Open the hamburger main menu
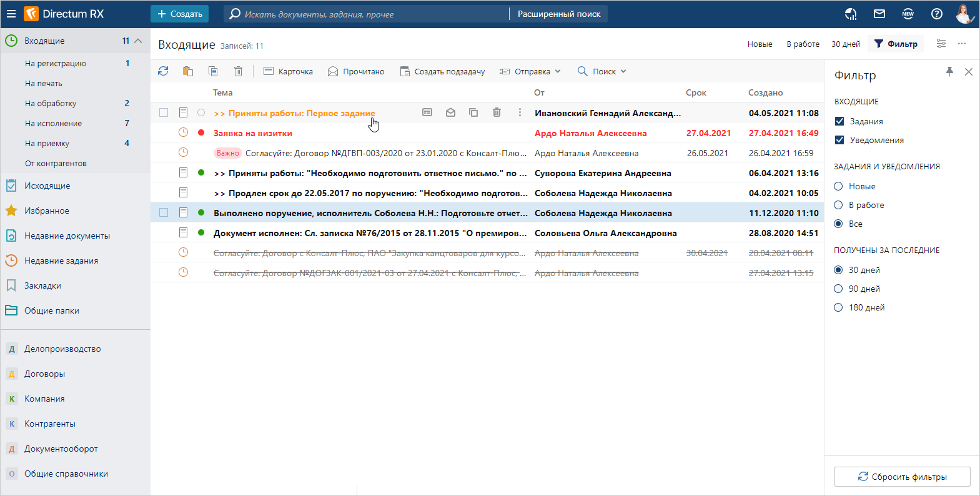 [11, 14]
